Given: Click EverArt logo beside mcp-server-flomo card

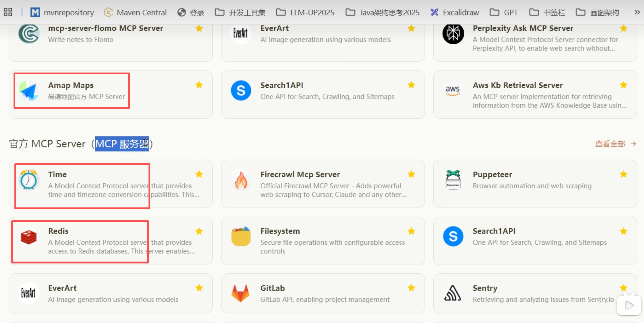Looking at the screenshot, I should [241, 34].
